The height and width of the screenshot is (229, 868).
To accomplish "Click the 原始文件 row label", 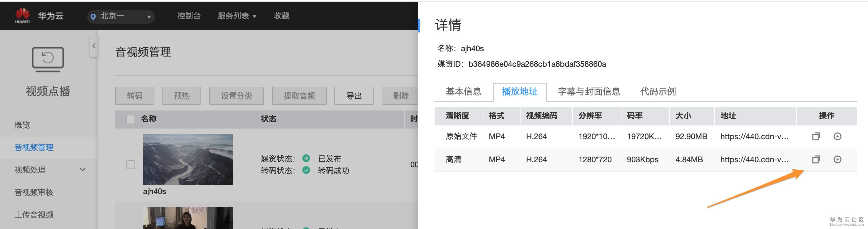I will pos(461,136).
